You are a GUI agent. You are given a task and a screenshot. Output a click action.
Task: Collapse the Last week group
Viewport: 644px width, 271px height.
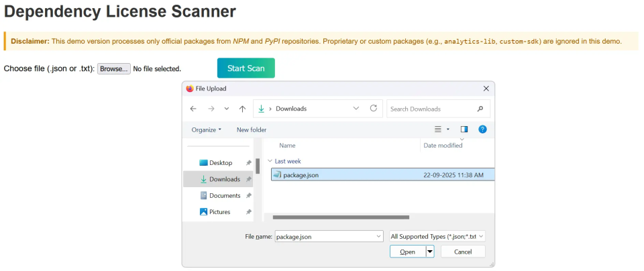pyautogui.click(x=270, y=161)
